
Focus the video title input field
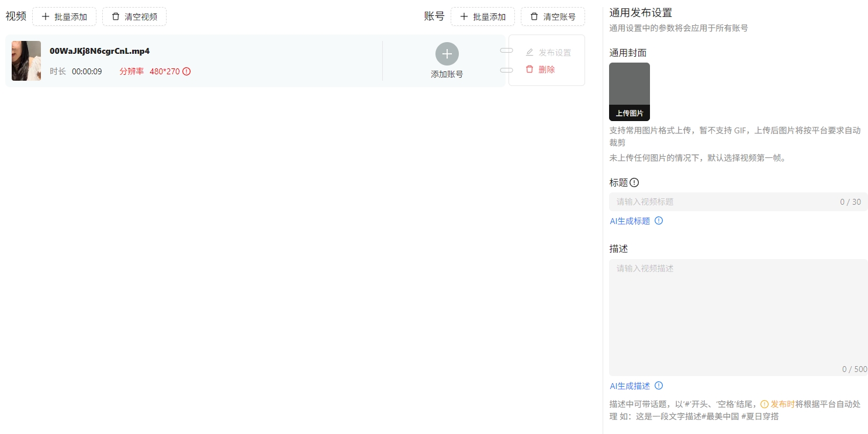tap(725, 202)
